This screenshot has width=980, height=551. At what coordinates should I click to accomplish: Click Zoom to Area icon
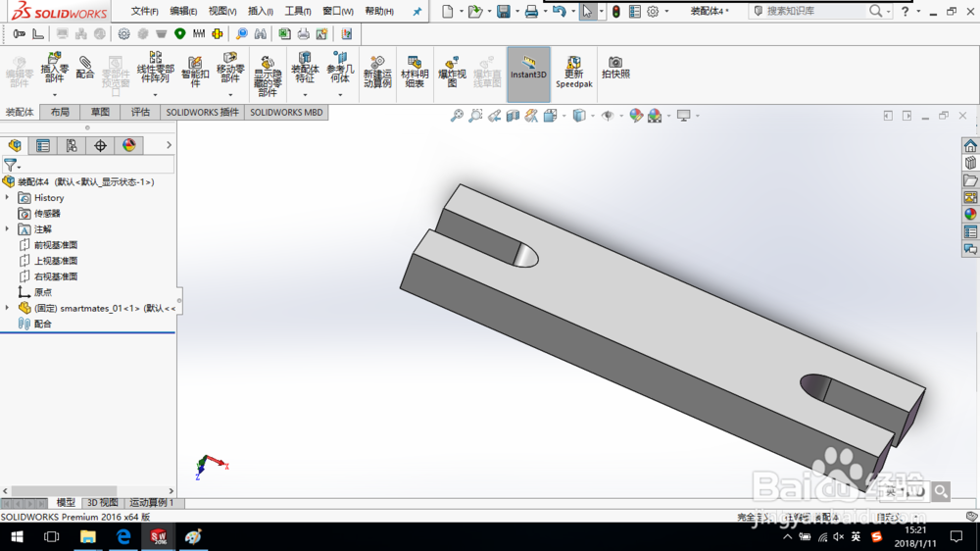[475, 116]
